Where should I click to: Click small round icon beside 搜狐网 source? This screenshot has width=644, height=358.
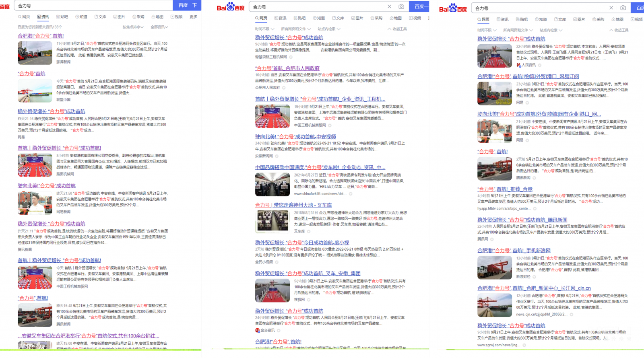tap(309, 300)
